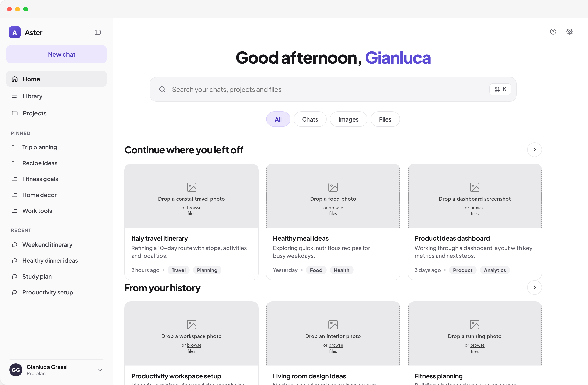Switch to the Images filter tab
Viewport: 588px width, 385px height.
pos(348,119)
